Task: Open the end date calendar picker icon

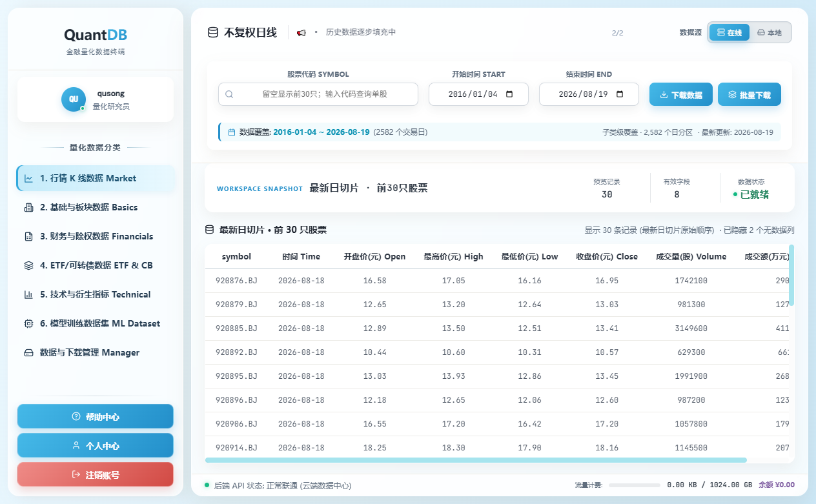Action: click(620, 94)
